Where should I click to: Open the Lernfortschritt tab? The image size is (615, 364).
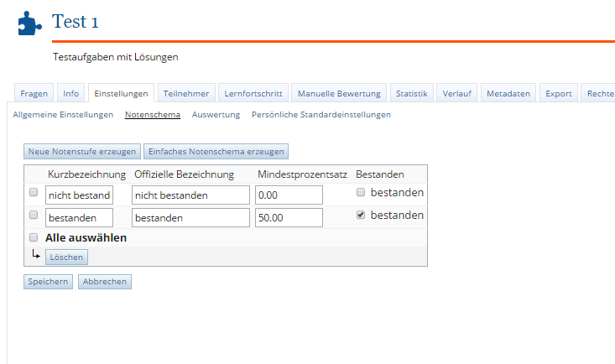(x=254, y=94)
